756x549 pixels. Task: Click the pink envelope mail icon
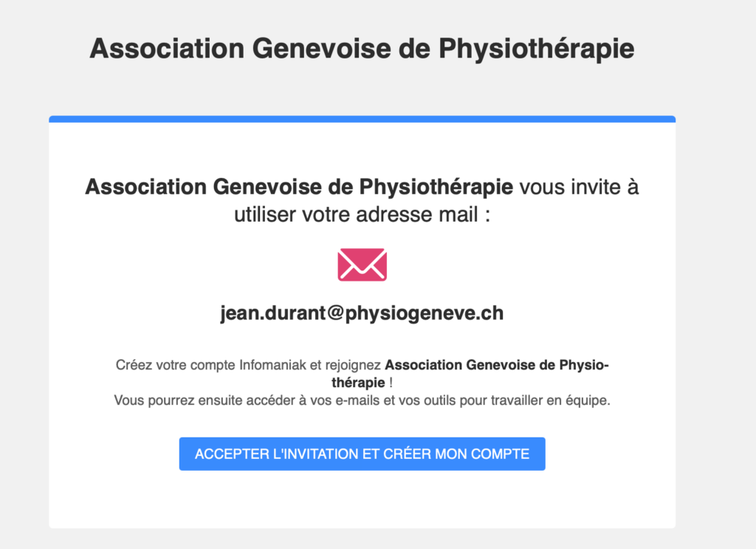pos(362,265)
